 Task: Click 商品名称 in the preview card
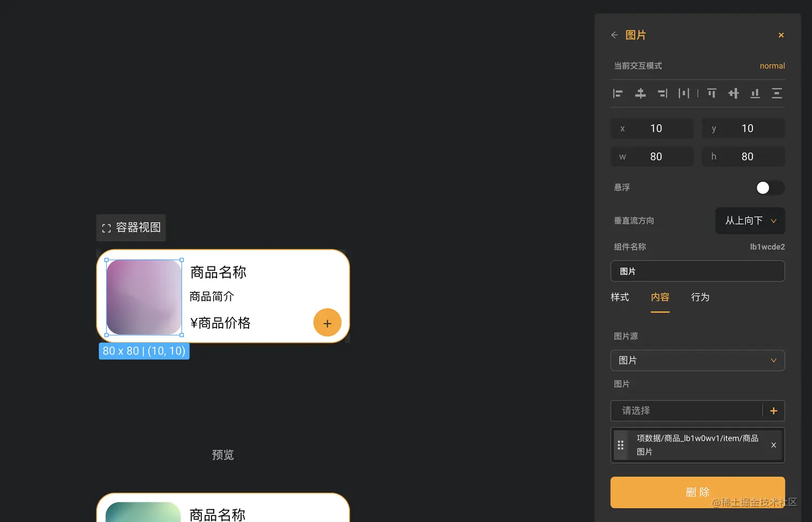point(218,514)
